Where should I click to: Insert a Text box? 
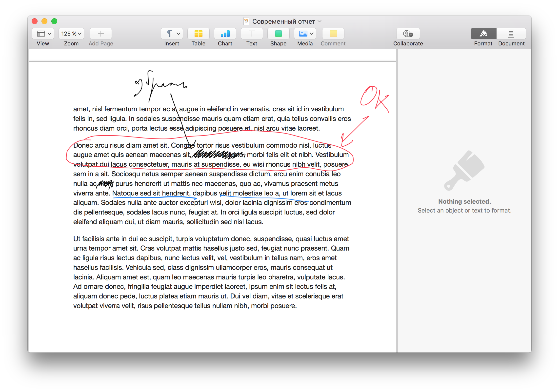coord(252,34)
